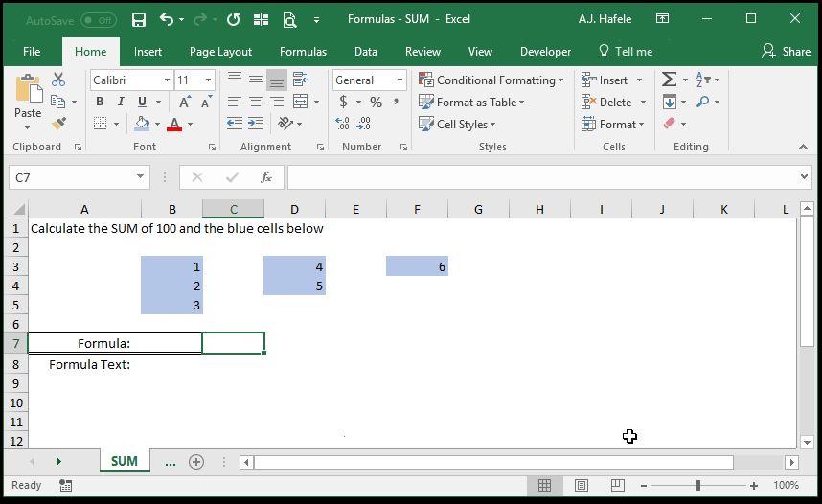Apply Comma Style format
Viewport: 822px width, 504px height.
point(397,102)
